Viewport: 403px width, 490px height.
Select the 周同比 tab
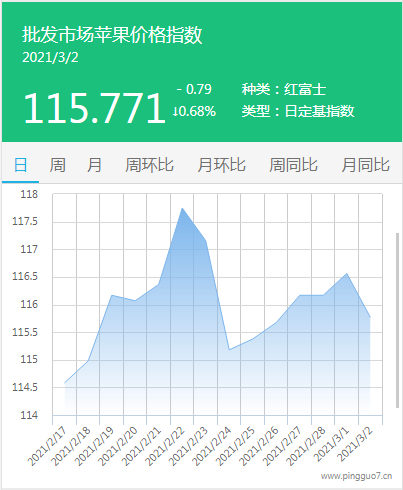pyautogui.click(x=293, y=165)
